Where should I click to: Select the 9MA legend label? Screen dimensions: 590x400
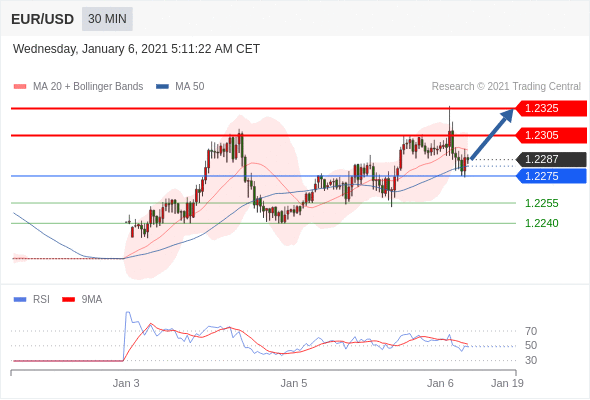pos(92,300)
